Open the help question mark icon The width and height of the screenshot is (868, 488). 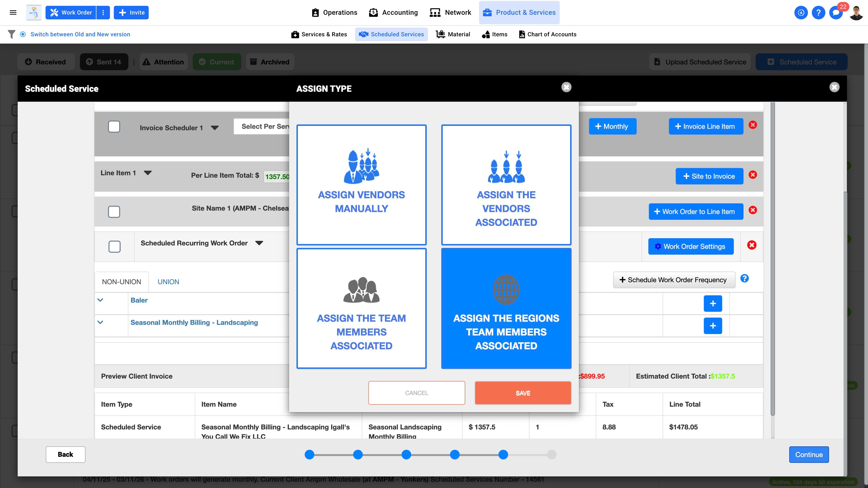pyautogui.click(x=818, y=12)
